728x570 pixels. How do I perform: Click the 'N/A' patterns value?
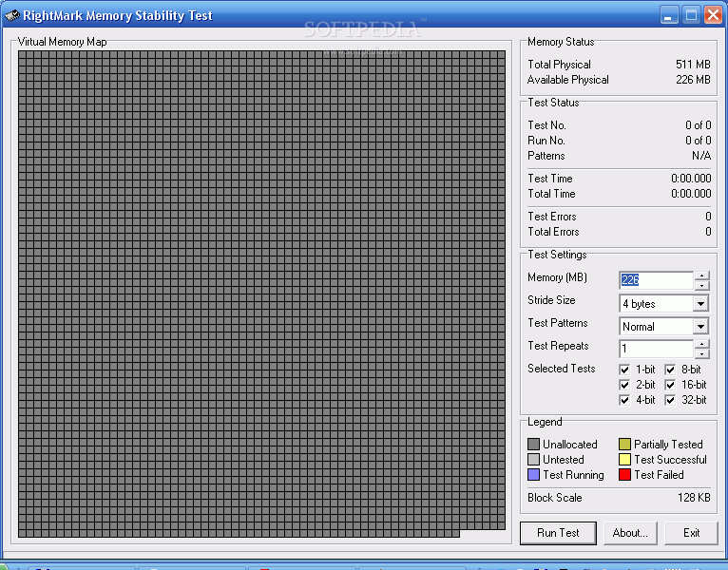click(x=701, y=156)
